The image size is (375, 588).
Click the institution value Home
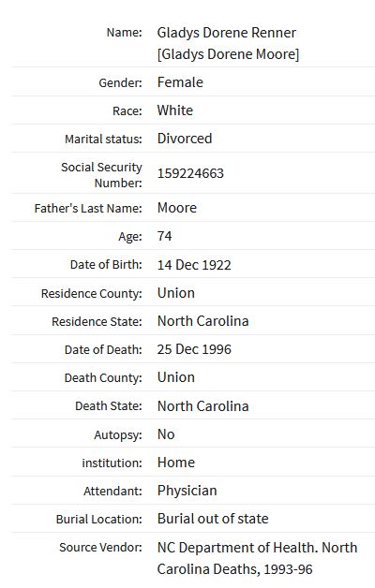click(176, 463)
